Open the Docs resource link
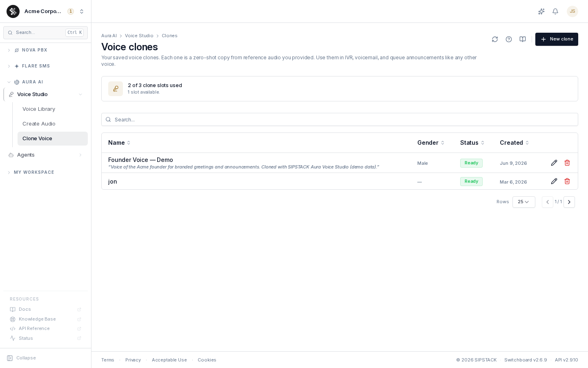 point(46,310)
